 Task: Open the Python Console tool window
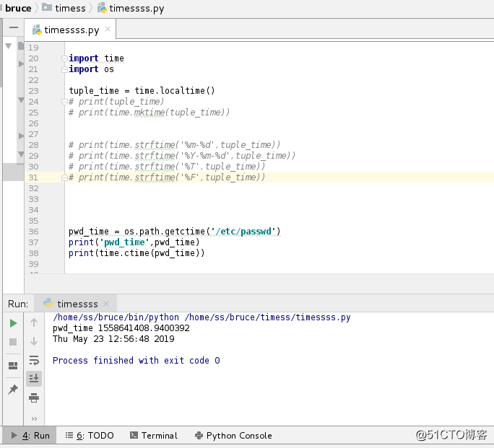click(233, 436)
